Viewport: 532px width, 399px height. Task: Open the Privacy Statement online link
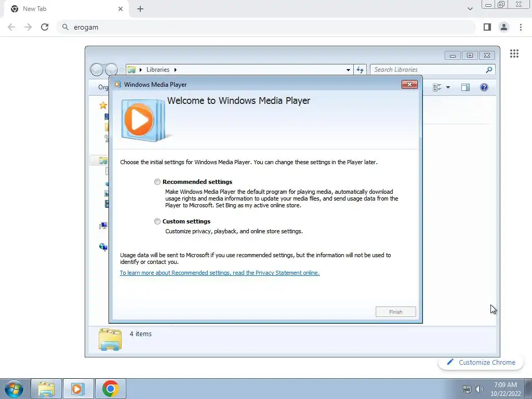pyautogui.click(x=220, y=273)
